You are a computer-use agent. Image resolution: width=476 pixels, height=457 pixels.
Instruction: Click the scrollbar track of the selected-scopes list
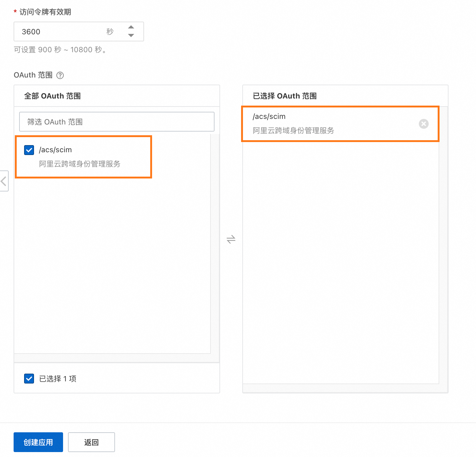coord(444,247)
